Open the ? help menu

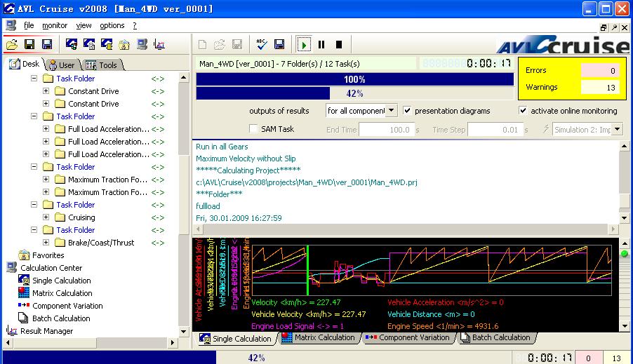coord(135,25)
